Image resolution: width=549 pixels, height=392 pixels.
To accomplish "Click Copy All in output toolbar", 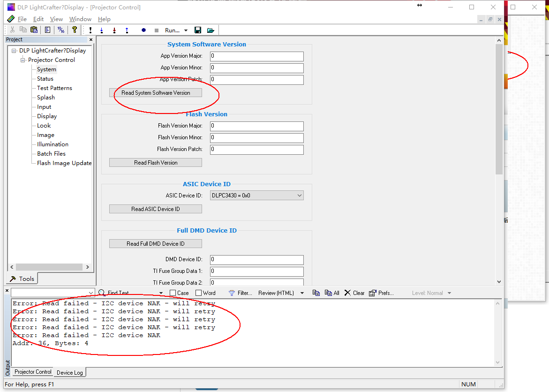I will point(332,293).
